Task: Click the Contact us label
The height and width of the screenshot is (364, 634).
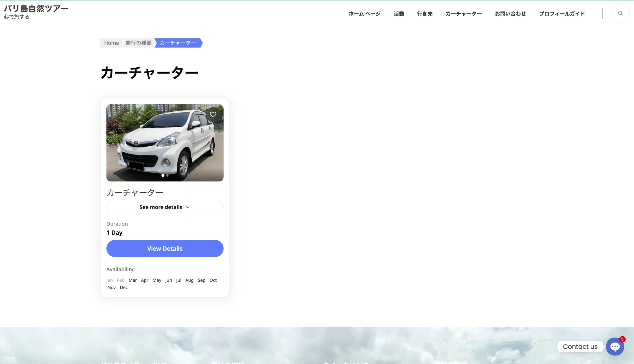Action: click(580, 347)
